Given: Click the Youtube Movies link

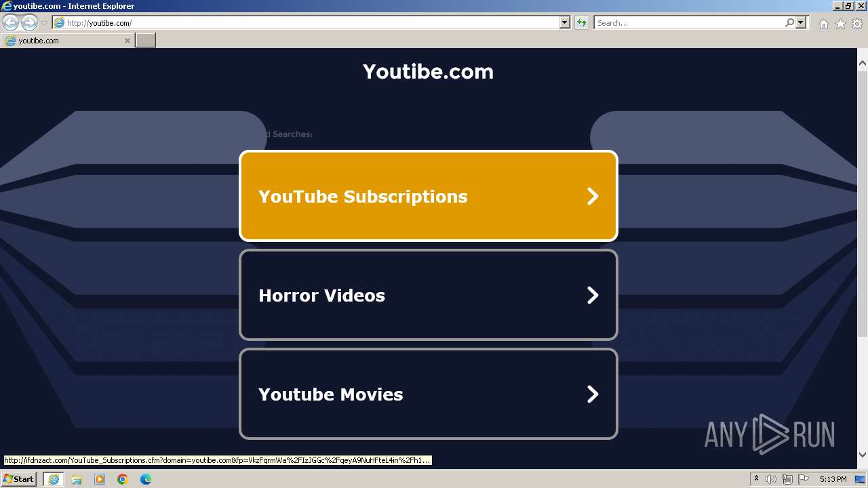Looking at the screenshot, I should [429, 394].
